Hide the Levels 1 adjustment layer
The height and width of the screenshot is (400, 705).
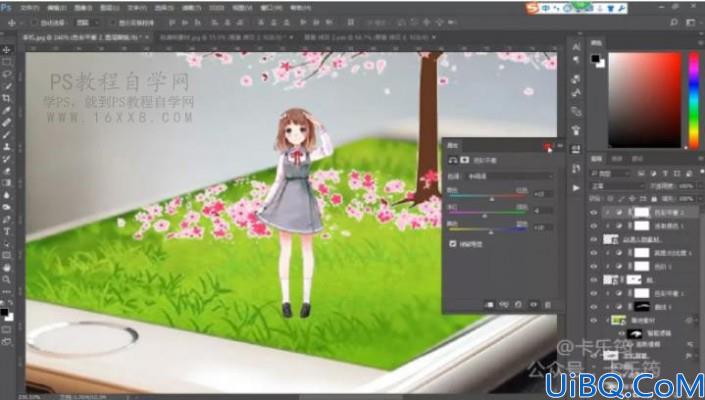pos(594,267)
